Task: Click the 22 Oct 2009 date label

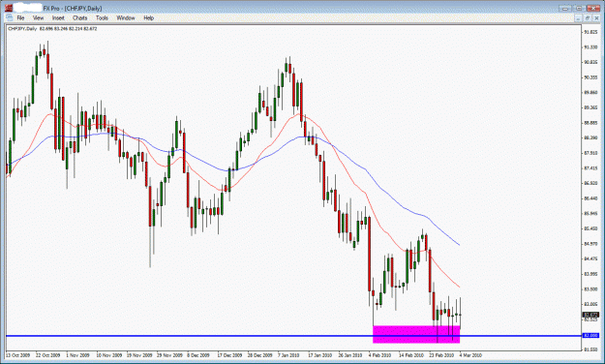Action: (x=47, y=355)
